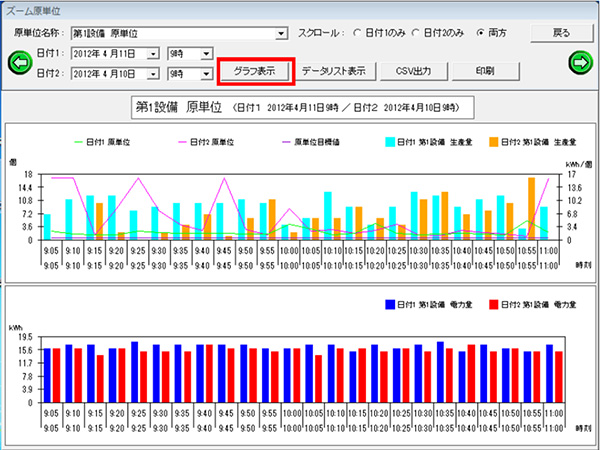Click the green right arrow icon

pyautogui.click(x=581, y=63)
